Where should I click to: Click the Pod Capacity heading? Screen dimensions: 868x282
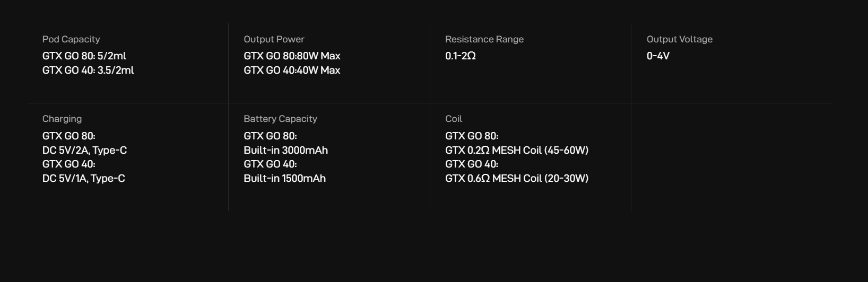[71, 39]
